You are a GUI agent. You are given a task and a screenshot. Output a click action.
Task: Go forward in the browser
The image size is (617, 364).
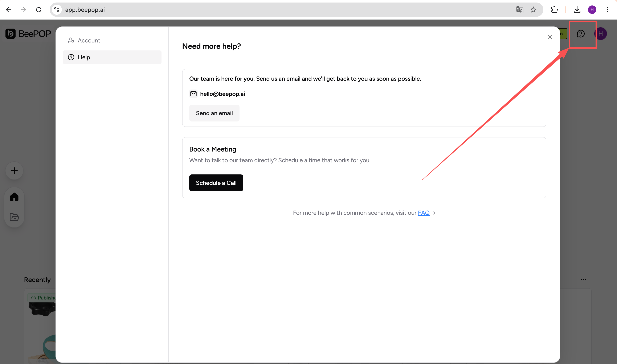pyautogui.click(x=24, y=10)
